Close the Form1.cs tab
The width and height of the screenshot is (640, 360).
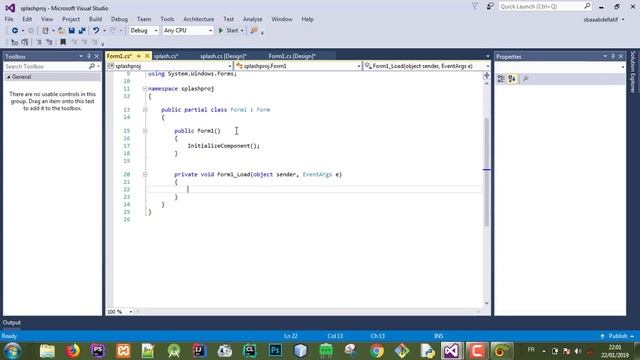tap(147, 56)
